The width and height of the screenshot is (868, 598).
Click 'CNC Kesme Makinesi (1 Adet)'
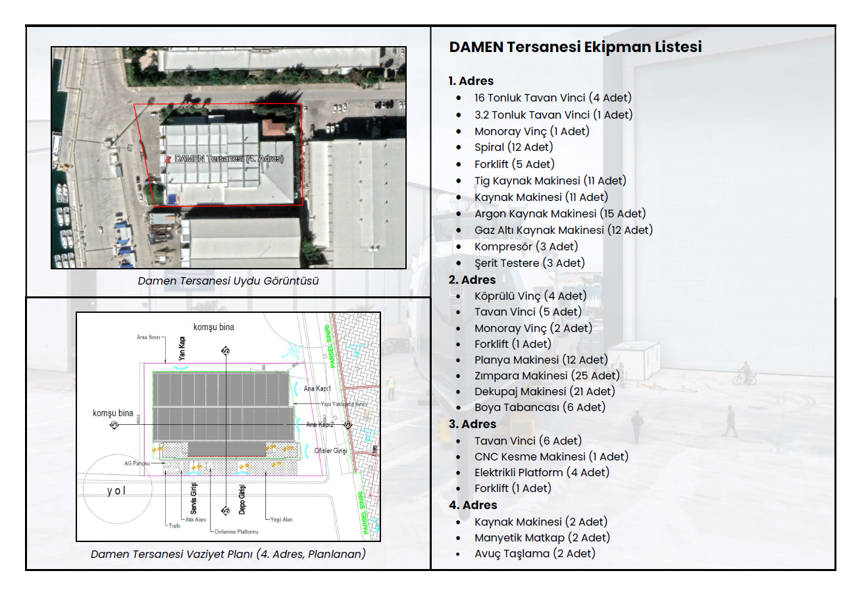[551, 456]
